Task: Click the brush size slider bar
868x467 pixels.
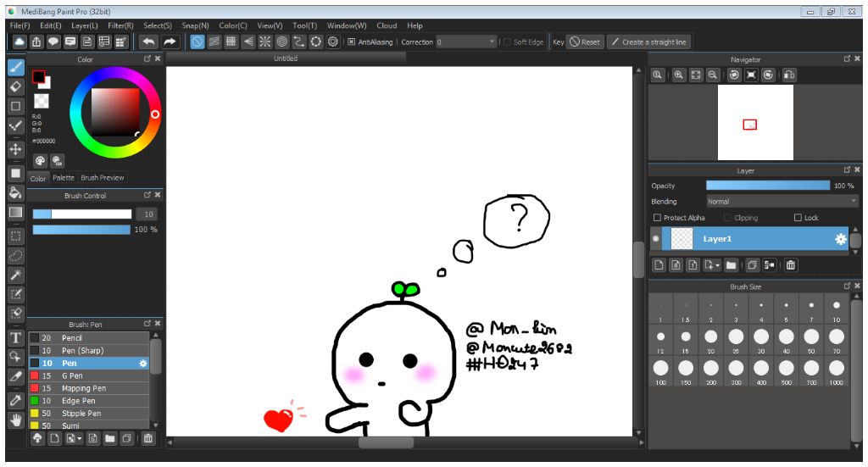Action: 82,214
